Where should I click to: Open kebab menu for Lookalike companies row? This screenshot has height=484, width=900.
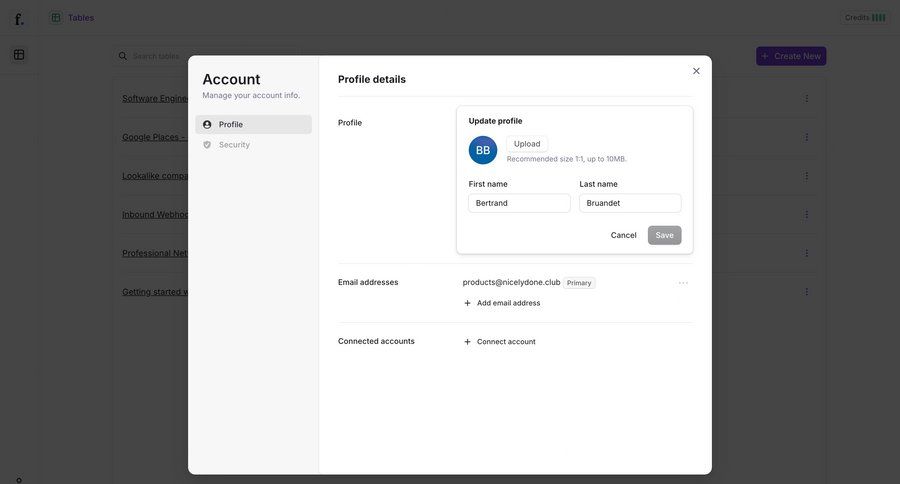point(806,176)
